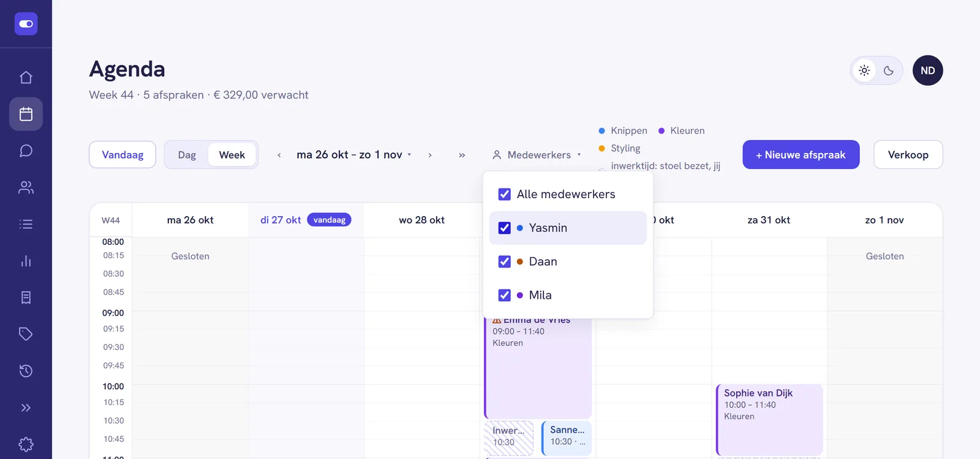
Task: Click the Styling legend dot
Action: click(601, 148)
